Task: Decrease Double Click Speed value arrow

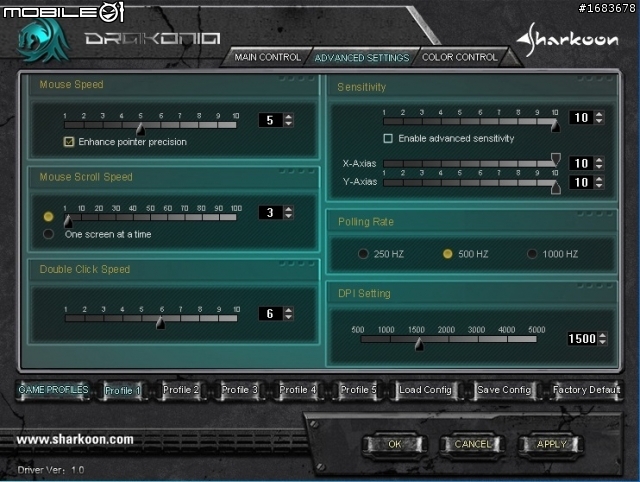Action: [x=289, y=317]
